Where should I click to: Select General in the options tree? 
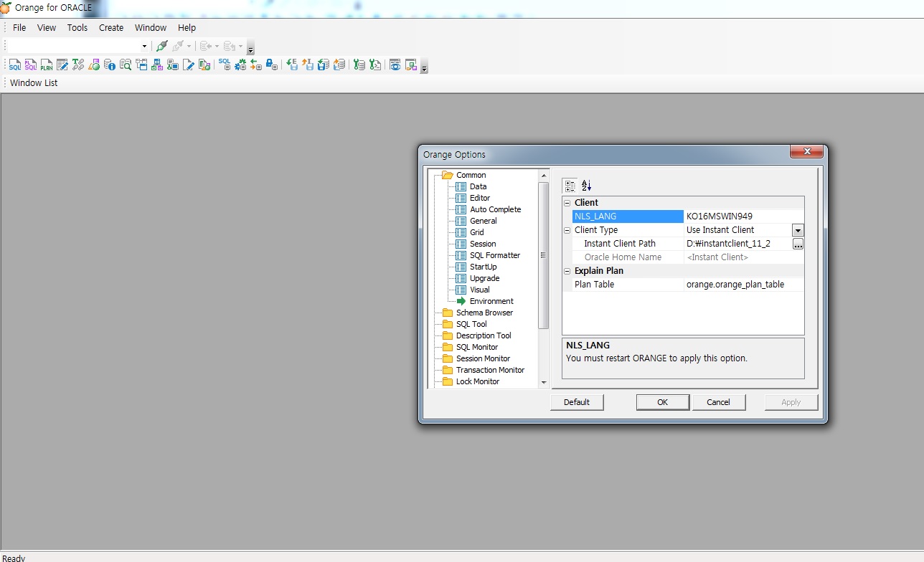pos(483,221)
